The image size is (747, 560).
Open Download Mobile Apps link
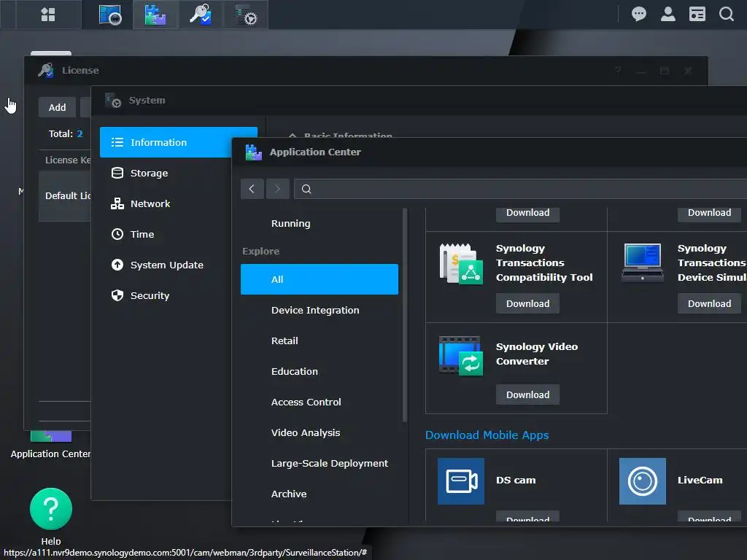tap(487, 435)
